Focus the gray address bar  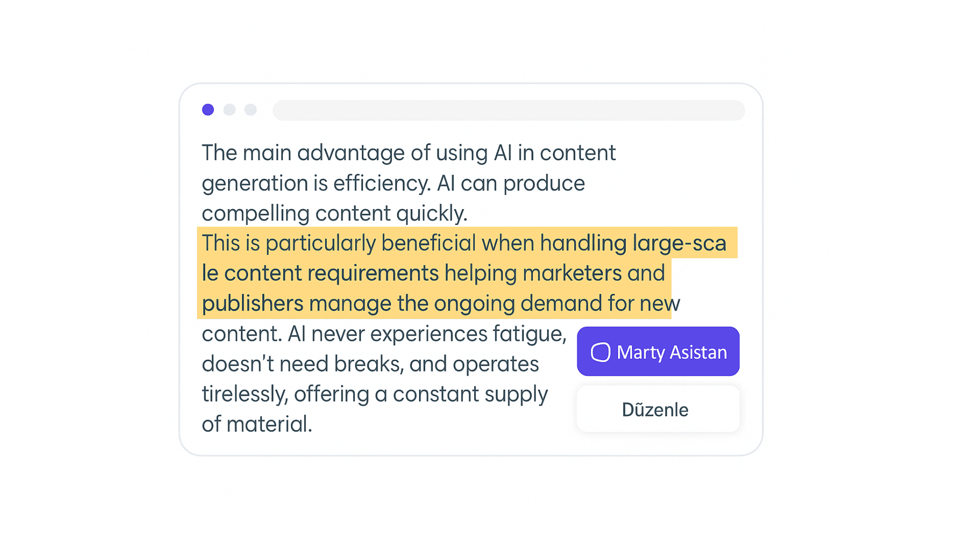[x=508, y=110]
